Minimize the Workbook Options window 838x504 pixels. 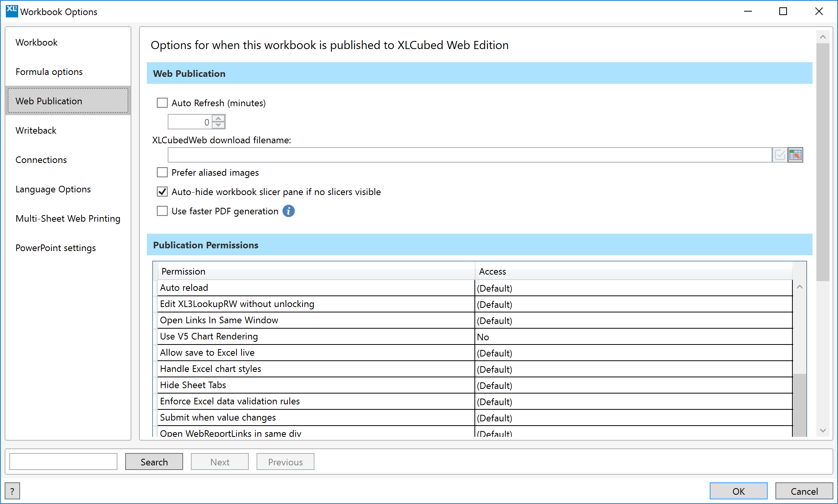pyautogui.click(x=748, y=11)
